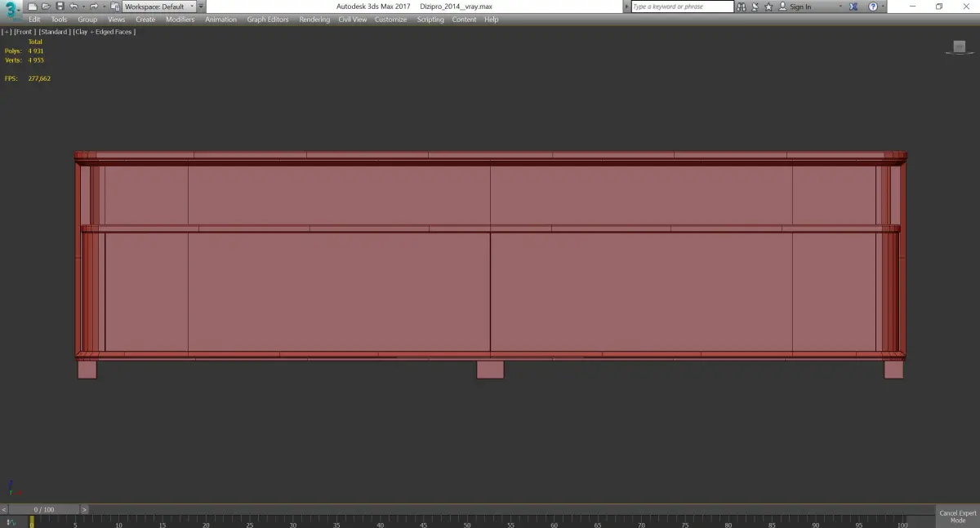This screenshot has width=980, height=528.
Task: Save the scene with floppy disk icon
Action: tap(60, 7)
